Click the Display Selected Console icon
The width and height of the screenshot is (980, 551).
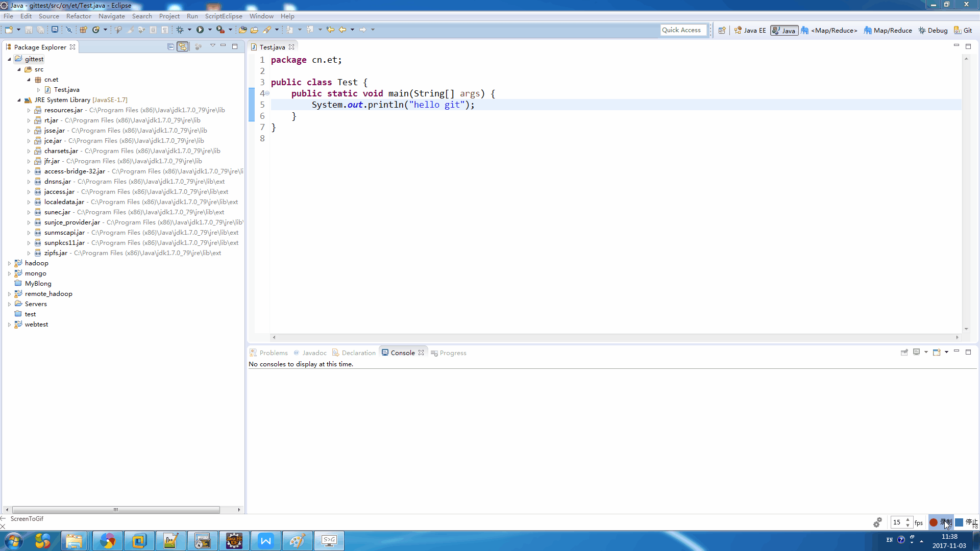tap(917, 352)
